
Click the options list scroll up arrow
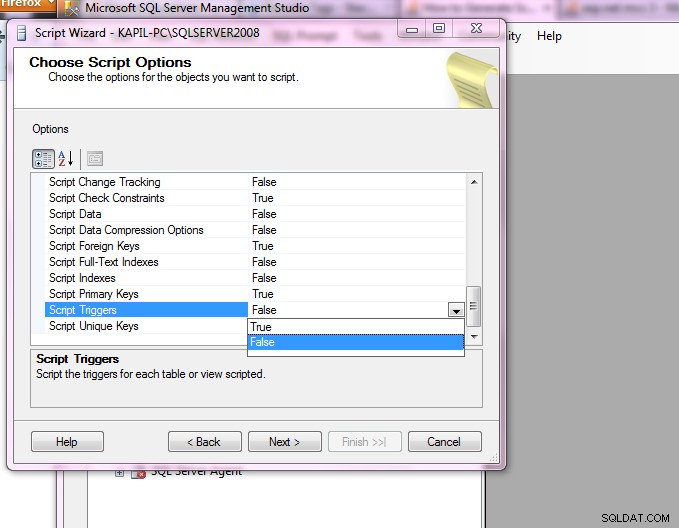pos(474,182)
